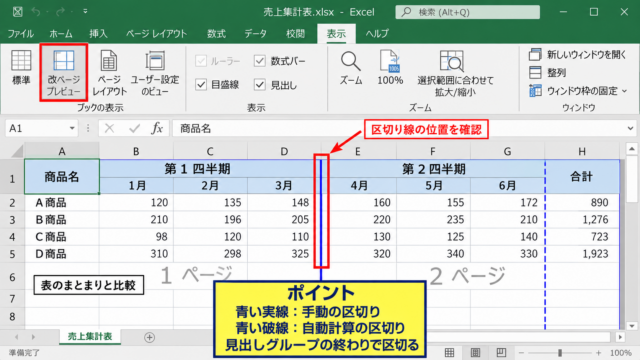Select the cell with value 172

coord(507,202)
